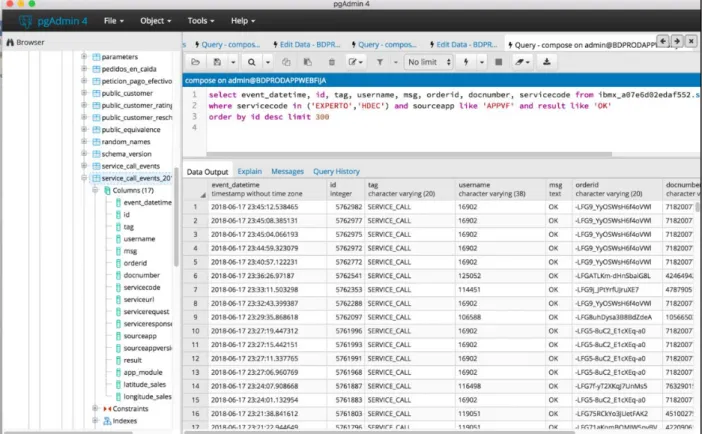Click the id cell 5762982

346,207
